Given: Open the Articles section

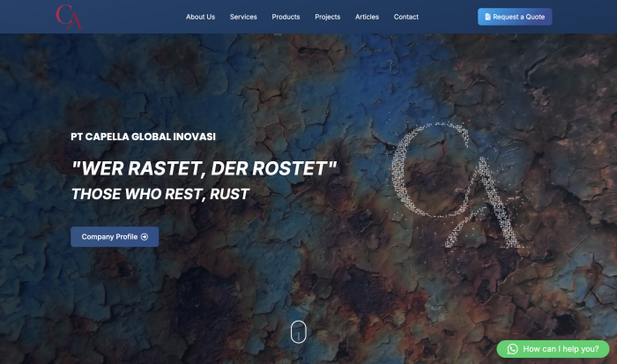Looking at the screenshot, I should click(x=367, y=17).
